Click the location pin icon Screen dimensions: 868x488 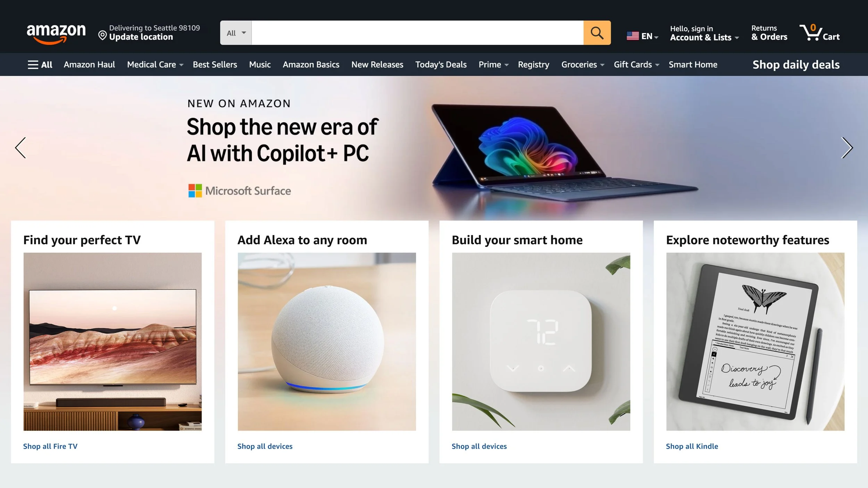pos(102,35)
